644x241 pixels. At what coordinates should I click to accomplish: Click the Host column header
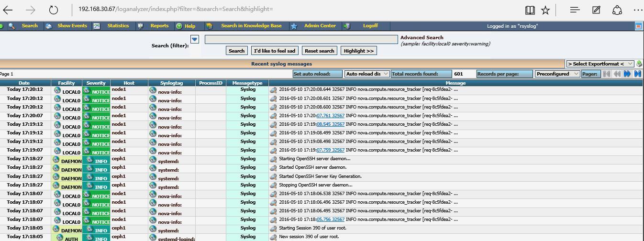129,83
